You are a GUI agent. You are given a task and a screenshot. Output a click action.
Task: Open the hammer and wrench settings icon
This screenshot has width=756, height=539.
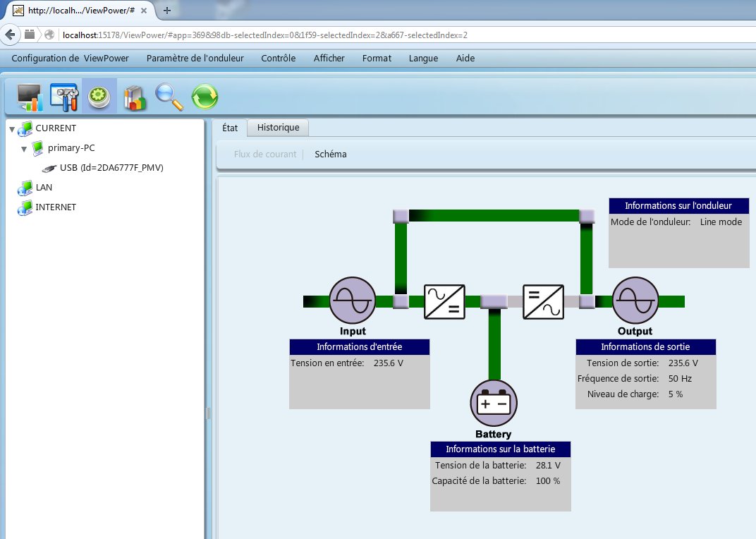point(63,97)
